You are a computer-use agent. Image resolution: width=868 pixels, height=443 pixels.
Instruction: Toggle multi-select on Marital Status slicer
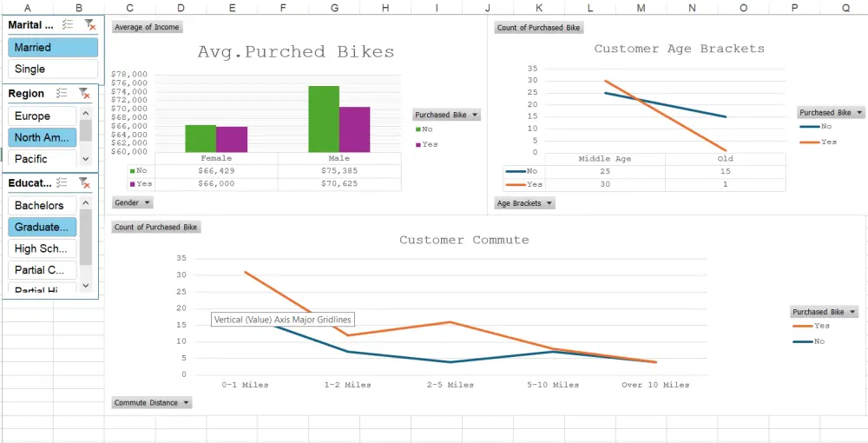pyautogui.click(x=67, y=25)
